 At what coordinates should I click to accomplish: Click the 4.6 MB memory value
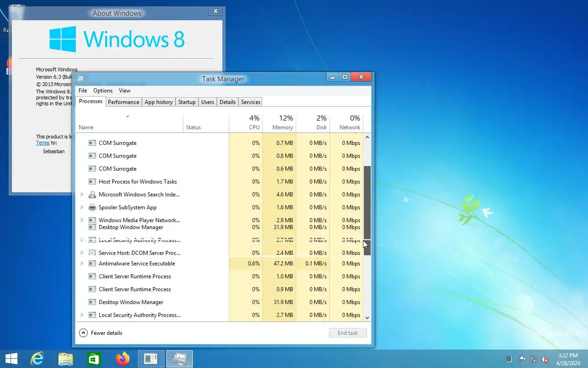pos(284,195)
